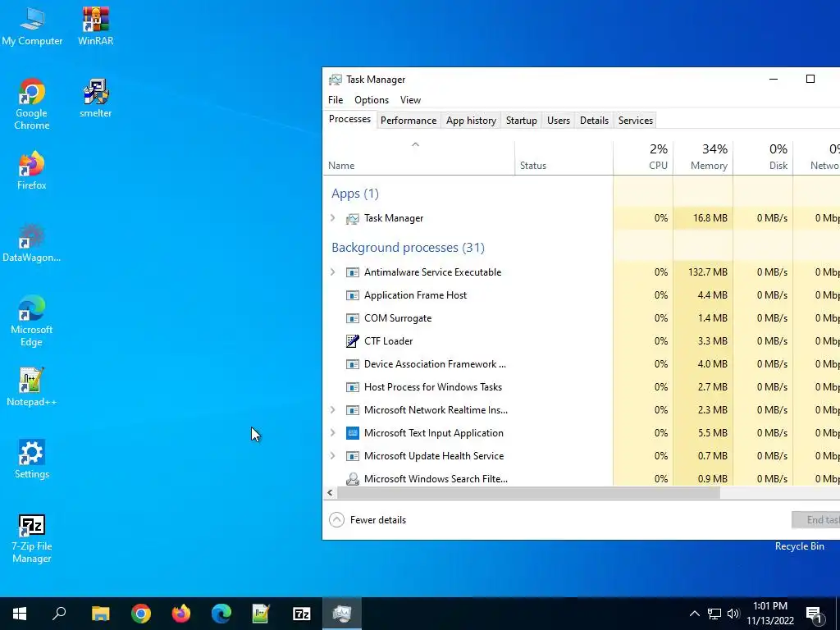
Task: Click Background processes (31) header
Action: (x=408, y=248)
